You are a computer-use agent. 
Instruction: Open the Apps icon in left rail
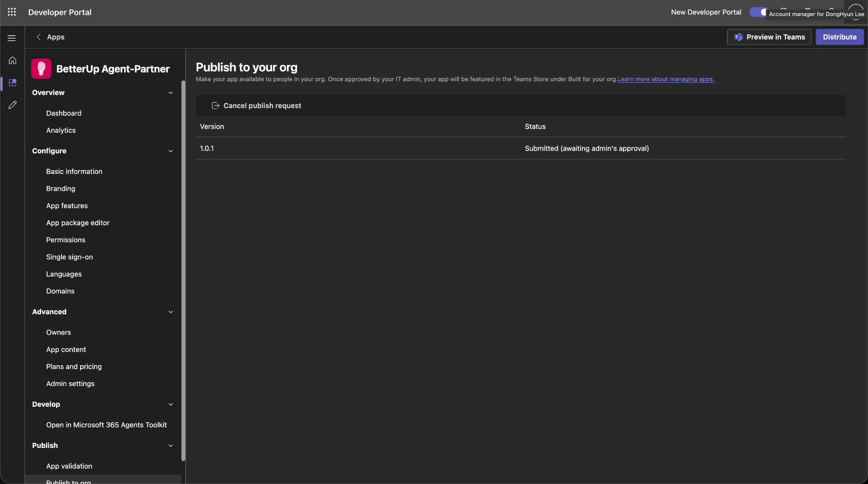click(12, 82)
